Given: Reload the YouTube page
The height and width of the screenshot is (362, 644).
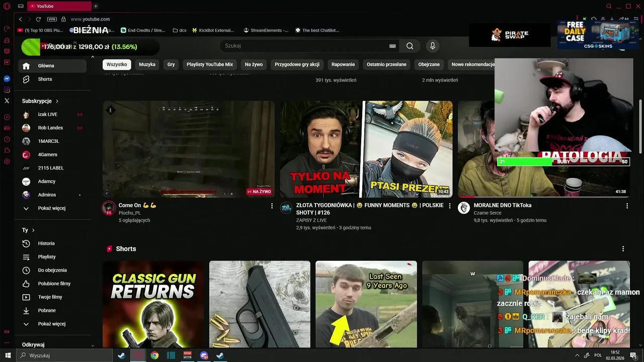Looking at the screenshot, I should click(38, 19).
